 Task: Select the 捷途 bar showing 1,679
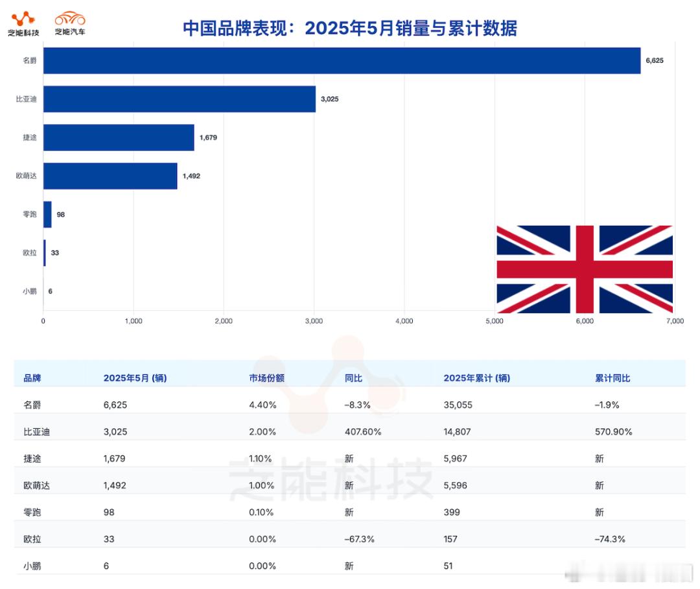(119, 137)
